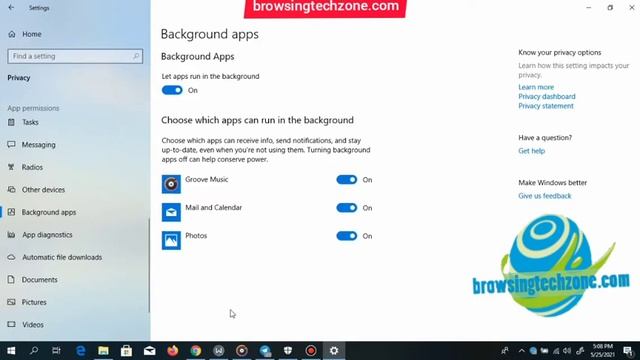Viewport: 640px width, 360px height.
Task: Click the sidebar vertical scrollbar
Action: 149,265
